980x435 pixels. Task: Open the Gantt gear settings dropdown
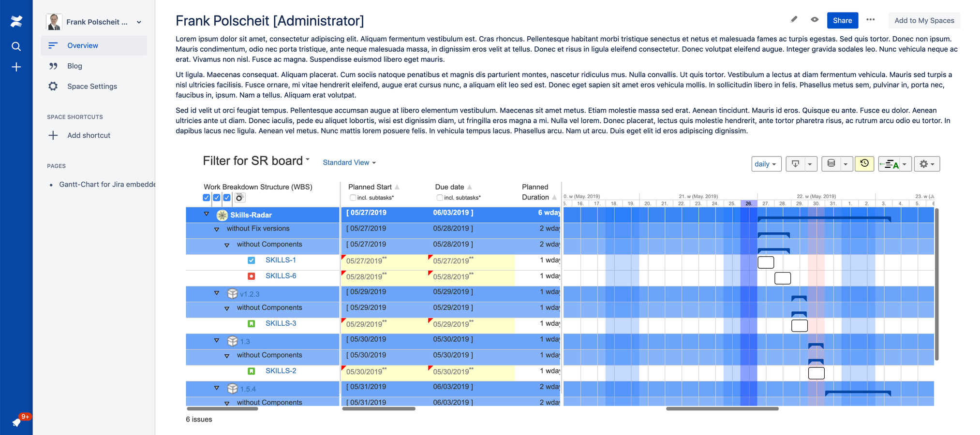(927, 164)
